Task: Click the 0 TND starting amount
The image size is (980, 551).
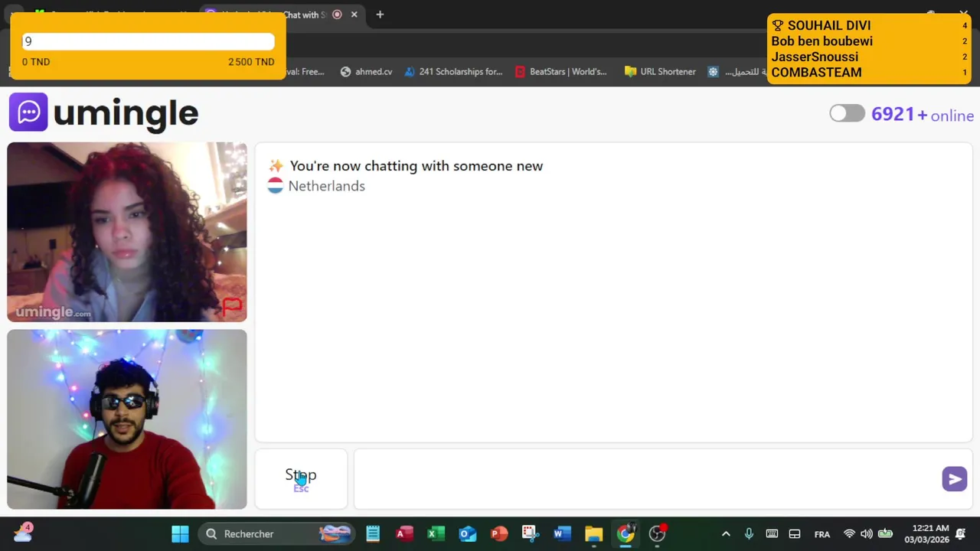Action: point(36,62)
